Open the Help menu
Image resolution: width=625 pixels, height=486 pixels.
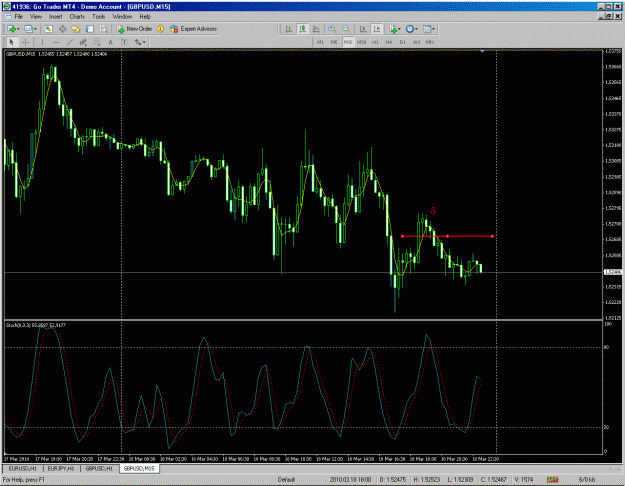(x=145, y=17)
